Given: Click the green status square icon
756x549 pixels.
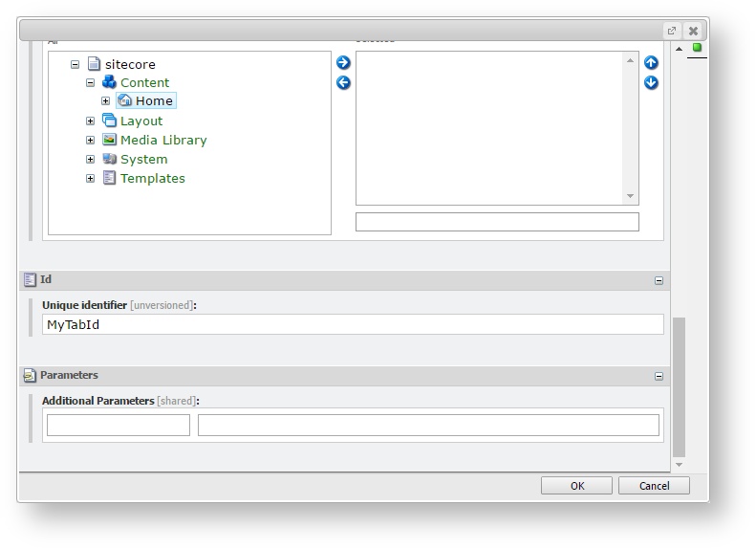Looking at the screenshot, I should tap(697, 47).
